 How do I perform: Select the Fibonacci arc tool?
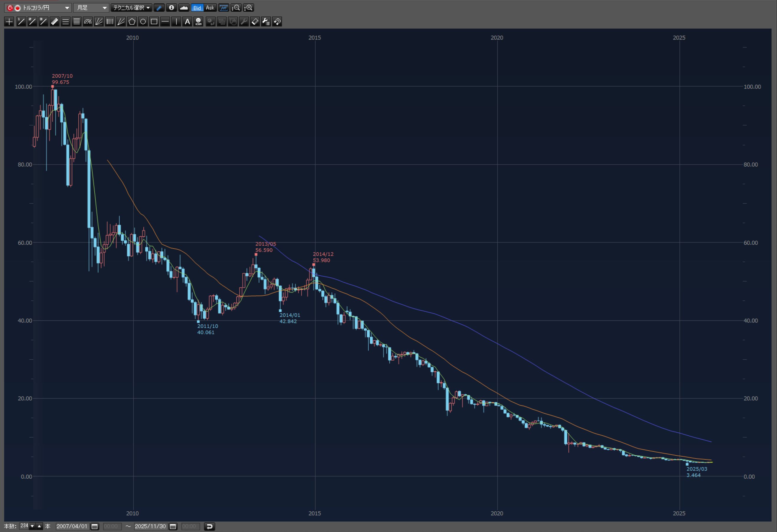(88, 22)
